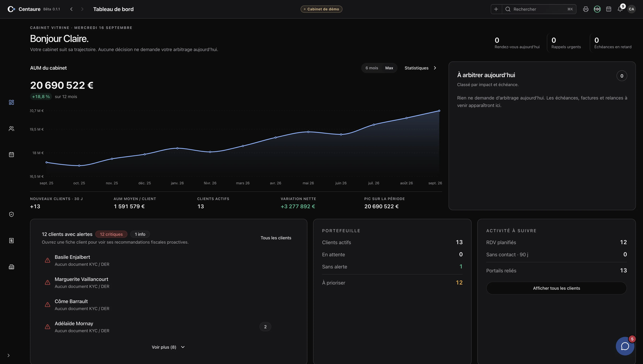
Task: Select the mai 26 chart data point
Action: pos(308,132)
